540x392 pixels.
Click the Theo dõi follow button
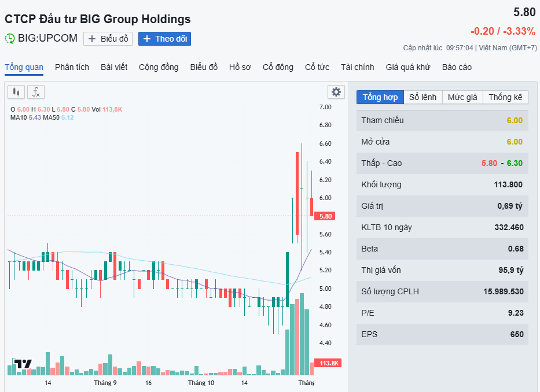[x=164, y=39]
